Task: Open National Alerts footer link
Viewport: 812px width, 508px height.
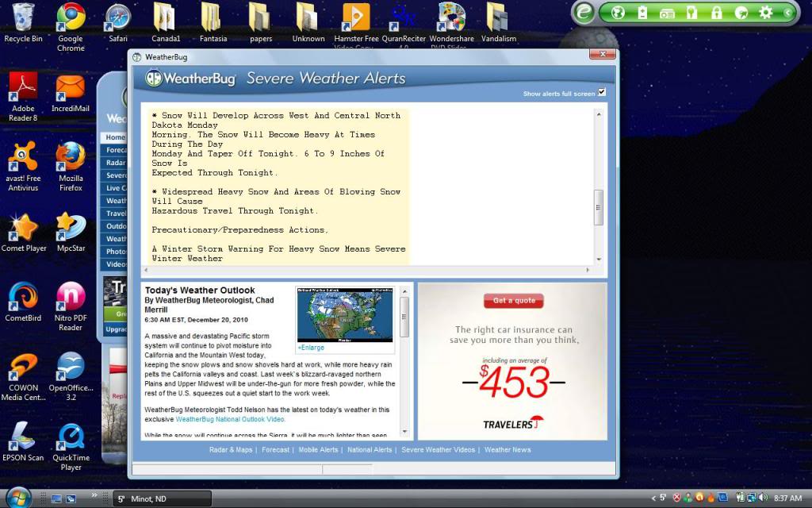Action: [370, 450]
